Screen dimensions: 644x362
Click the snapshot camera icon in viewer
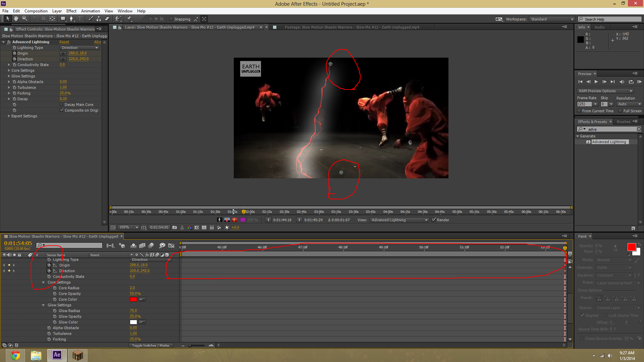(x=174, y=227)
